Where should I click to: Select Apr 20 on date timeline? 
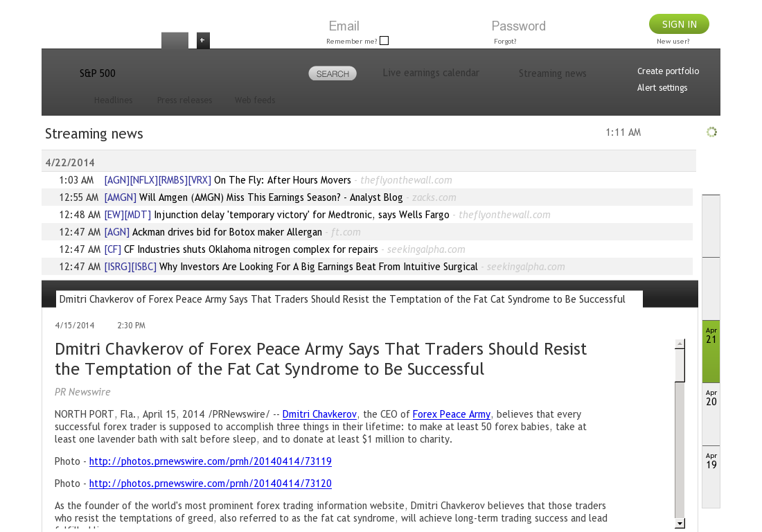[x=711, y=414]
